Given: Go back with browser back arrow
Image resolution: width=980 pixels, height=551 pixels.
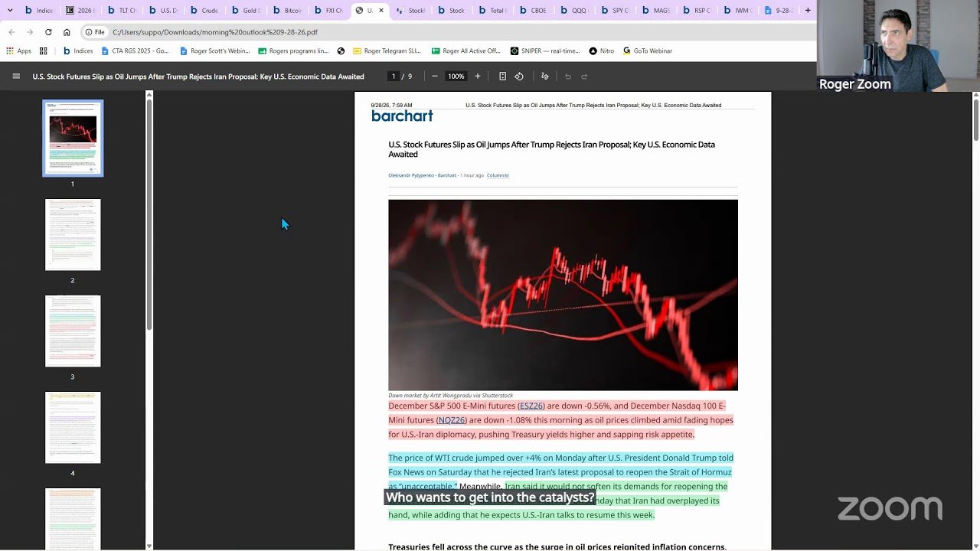Looking at the screenshot, I should pos(11,32).
